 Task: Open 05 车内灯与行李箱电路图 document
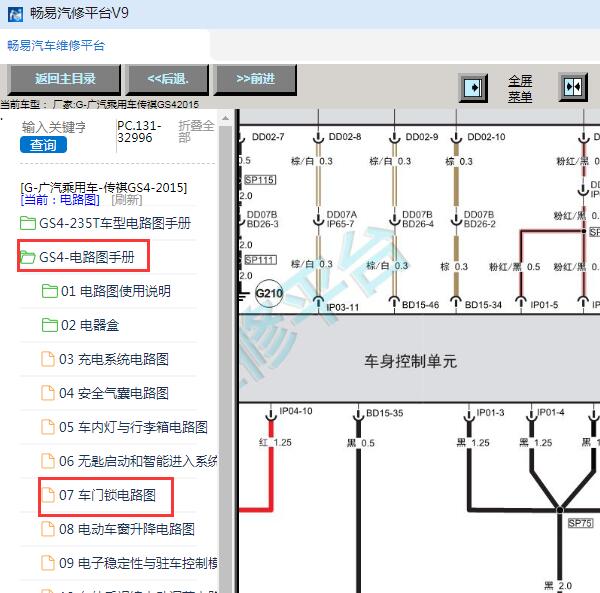[x=133, y=427]
